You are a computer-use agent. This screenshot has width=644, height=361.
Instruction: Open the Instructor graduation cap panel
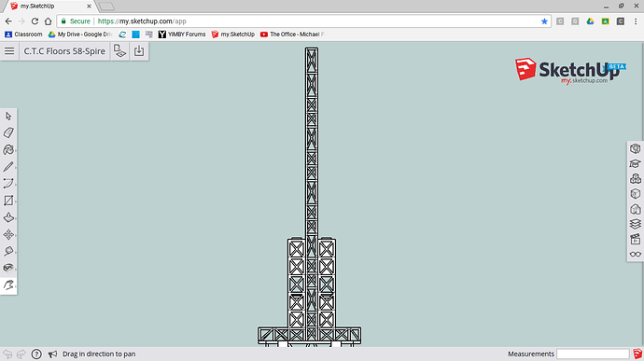(636, 163)
